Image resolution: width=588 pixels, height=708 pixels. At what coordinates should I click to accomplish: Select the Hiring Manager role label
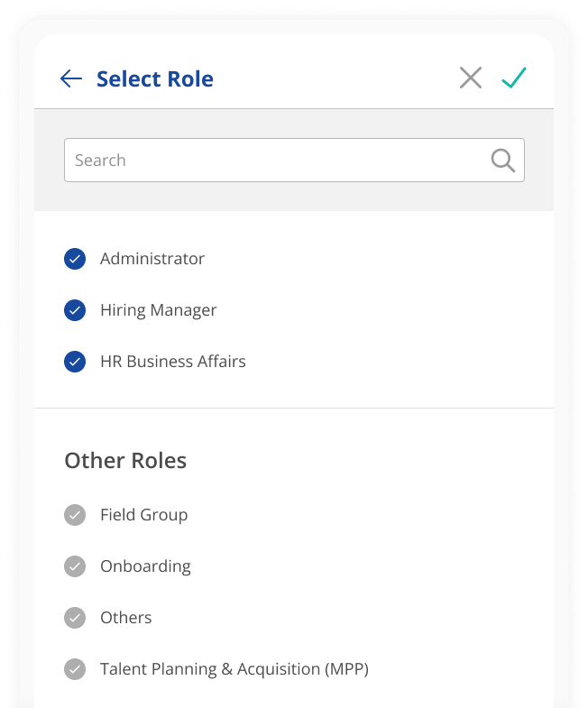(159, 310)
